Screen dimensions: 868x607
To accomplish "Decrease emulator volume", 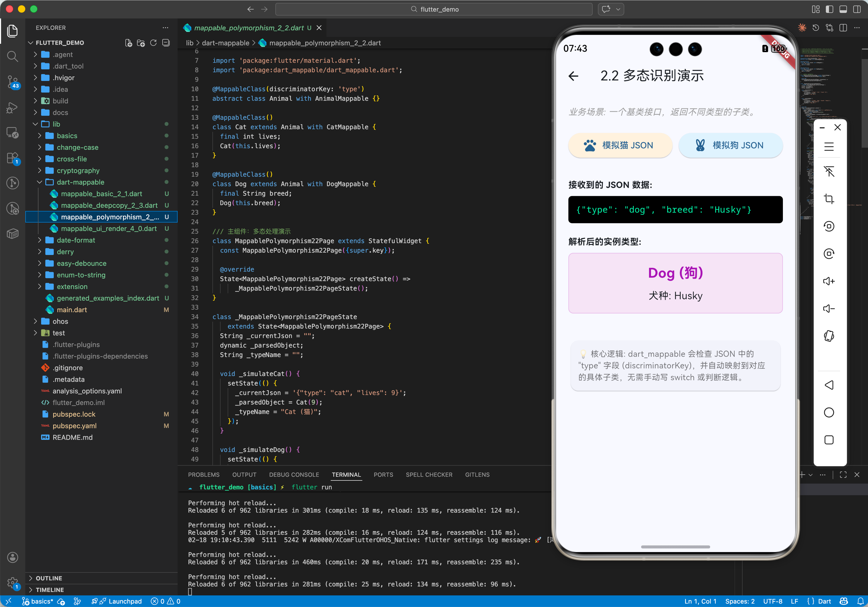I will pyautogui.click(x=829, y=309).
